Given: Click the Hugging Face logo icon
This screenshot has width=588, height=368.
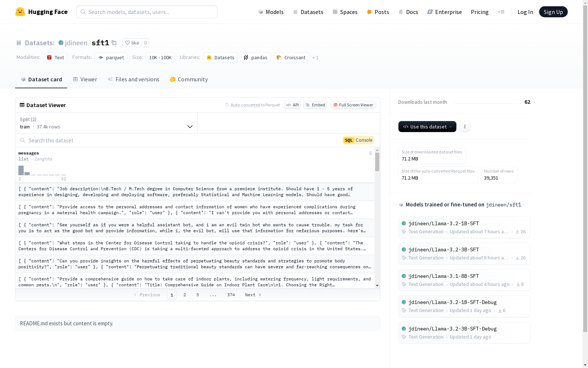Looking at the screenshot, I should 20,12.
